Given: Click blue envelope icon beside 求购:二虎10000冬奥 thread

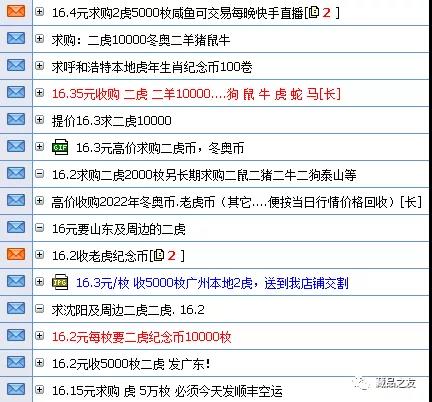Looking at the screenshot, I should 16,38.
